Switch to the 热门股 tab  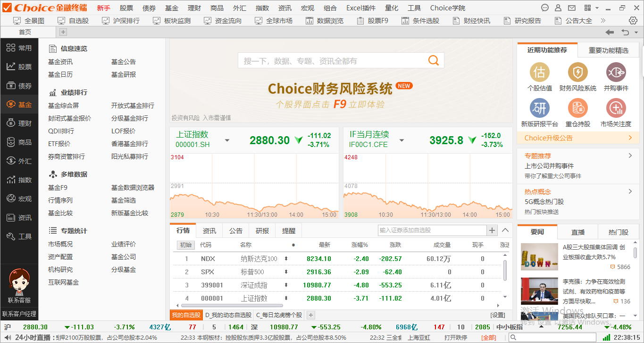(619, 232)
